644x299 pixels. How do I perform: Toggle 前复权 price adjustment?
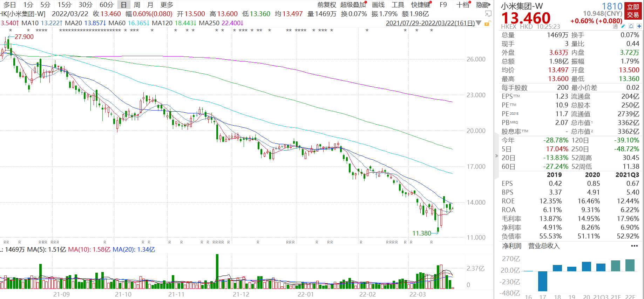326,5
